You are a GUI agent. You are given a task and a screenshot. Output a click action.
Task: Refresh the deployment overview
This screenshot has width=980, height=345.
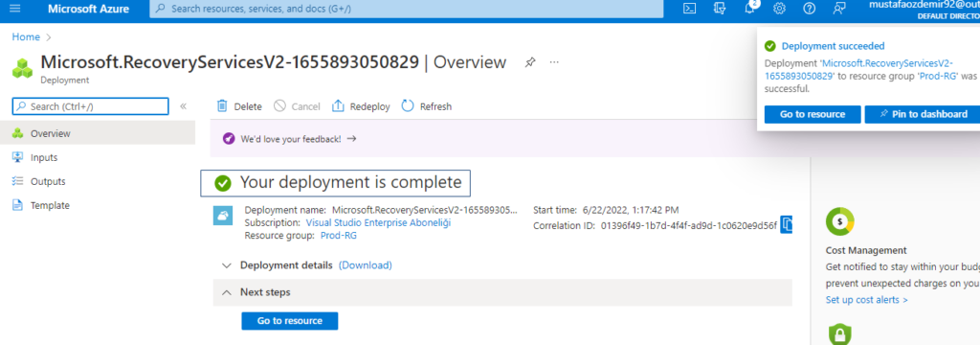(x=426, y=106)
